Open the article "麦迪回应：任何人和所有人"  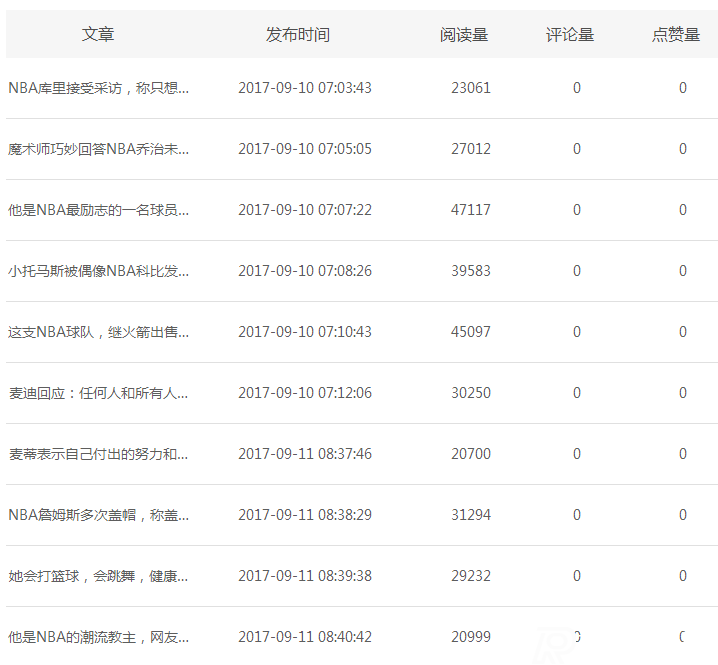[98, 393]
